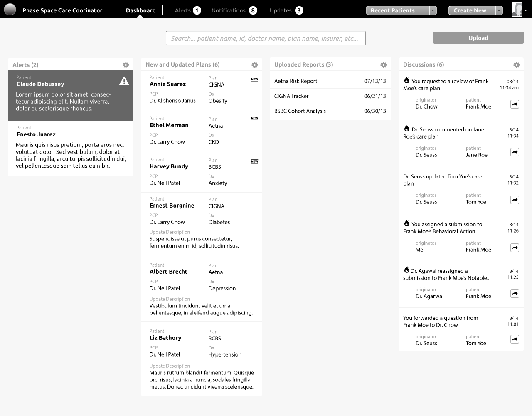The height and width of the screenshot is (416, 532).
Task: Click the Notifications count badge 8
Action: tap(253, 10)
